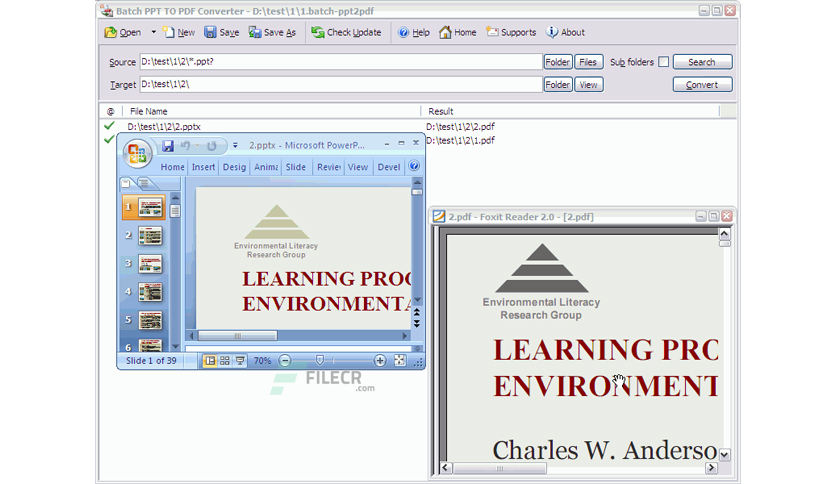Click the PowerPoint quick-access Save icon
The image size is (836, 484).
pos(167,146)
